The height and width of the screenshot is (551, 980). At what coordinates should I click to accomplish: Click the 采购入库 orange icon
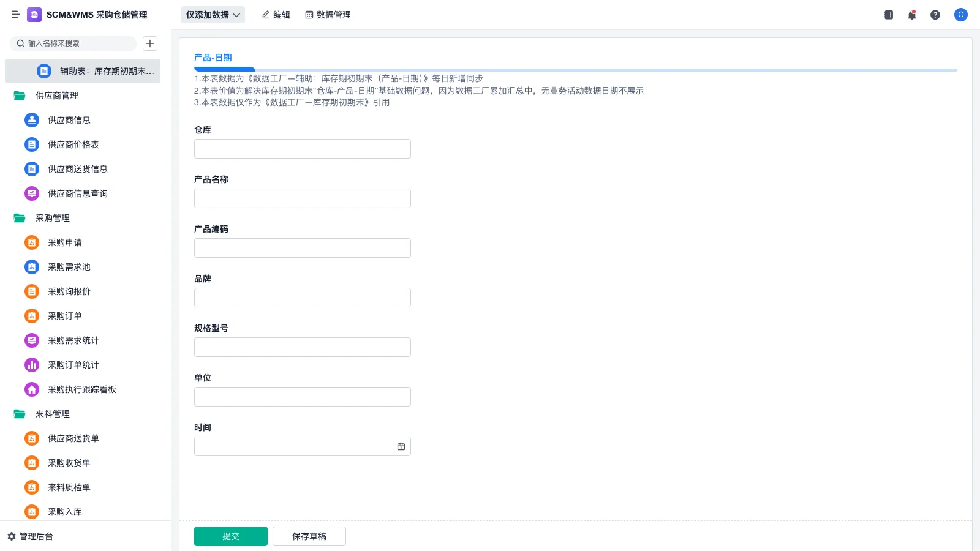(x=32, y=512)
